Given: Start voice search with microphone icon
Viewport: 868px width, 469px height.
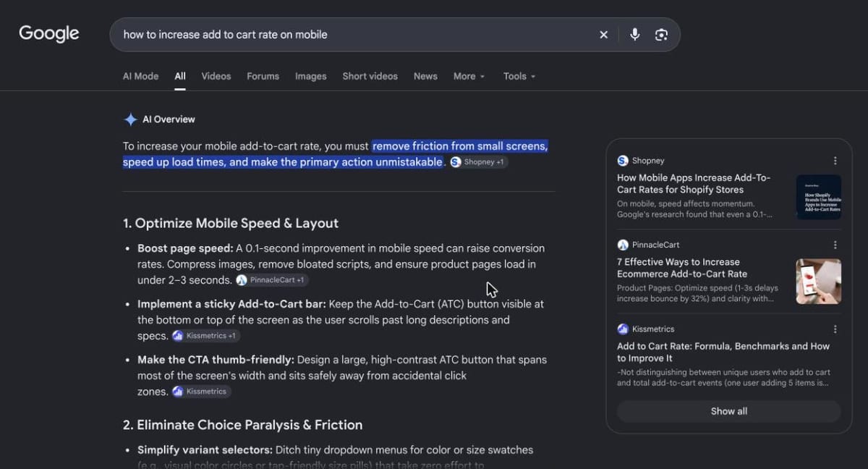Looking at the screenshot, I should [634, 35].
